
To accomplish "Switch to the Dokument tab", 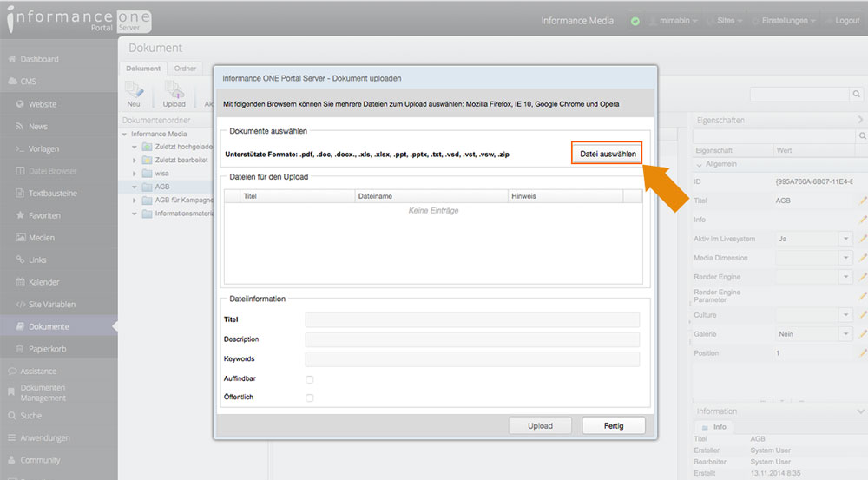I will [x=143, y=68].
